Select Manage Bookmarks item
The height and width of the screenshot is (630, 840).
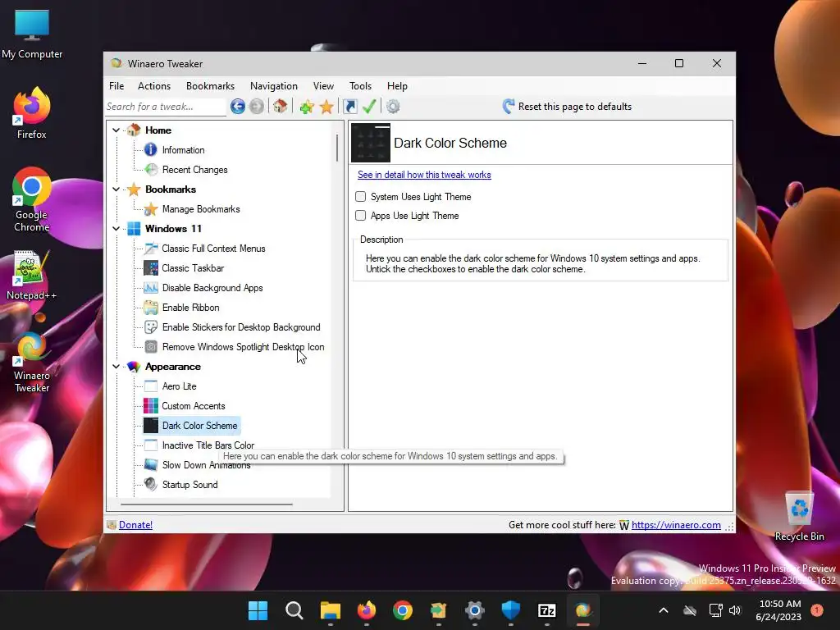tap(201, 209)
